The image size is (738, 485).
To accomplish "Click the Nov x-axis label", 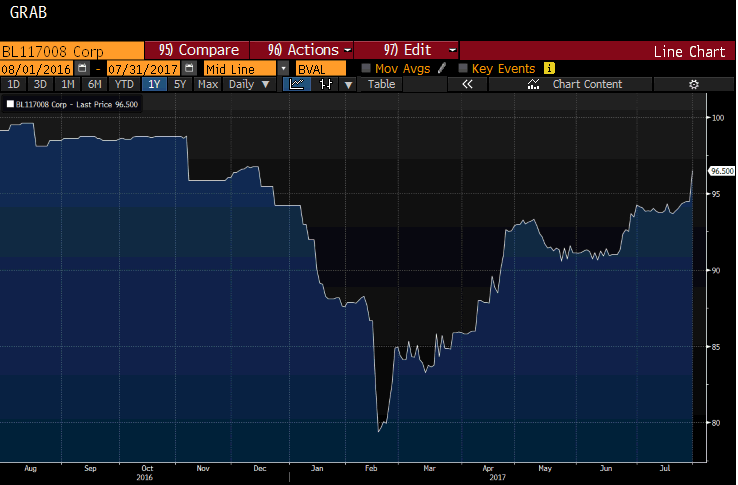I will (203, 469).
